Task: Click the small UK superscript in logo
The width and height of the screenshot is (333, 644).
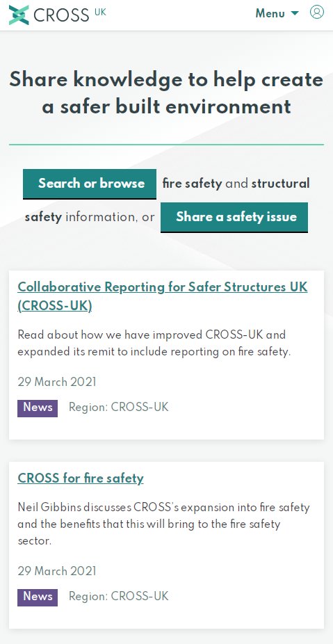Action: [x=100, y=12]
